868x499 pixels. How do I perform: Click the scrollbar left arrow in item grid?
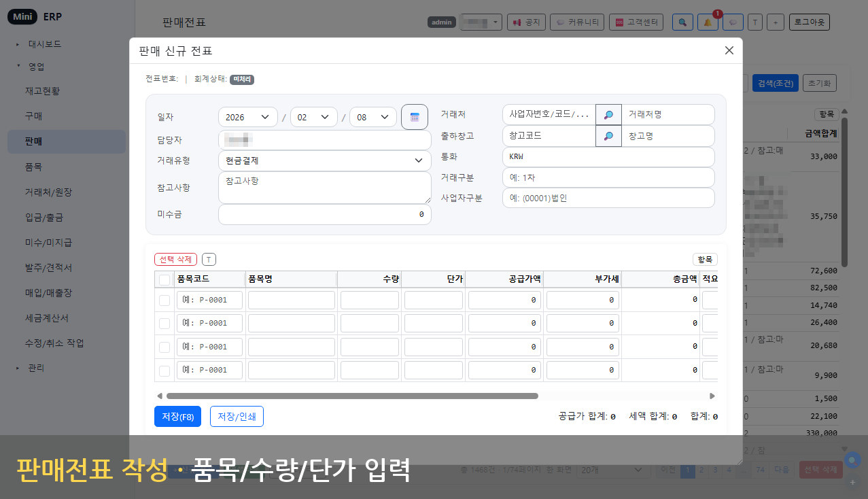[x=160, y=396]
